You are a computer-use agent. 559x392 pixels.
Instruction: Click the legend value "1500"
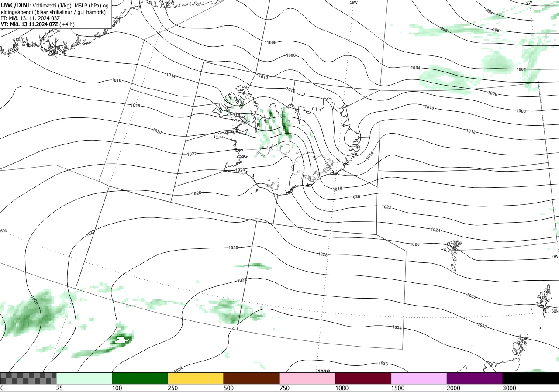click(398, 388)
